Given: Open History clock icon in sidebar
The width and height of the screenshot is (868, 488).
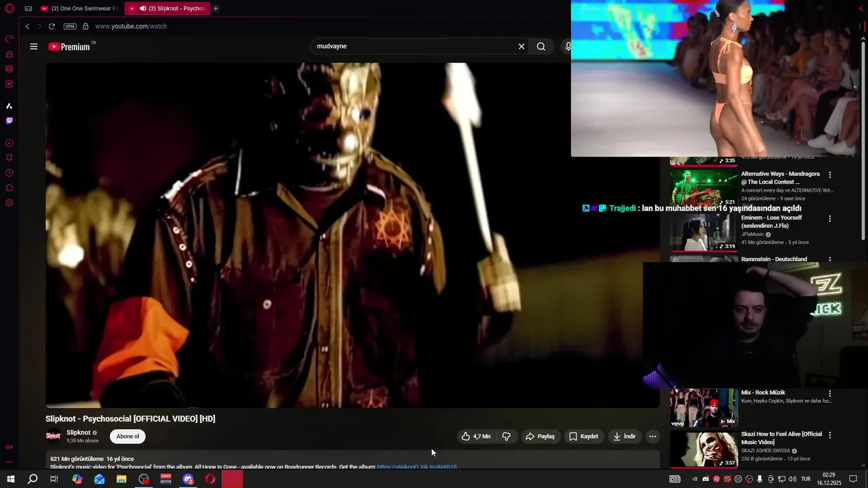Looking at the screenshot, I should point(9,173).
